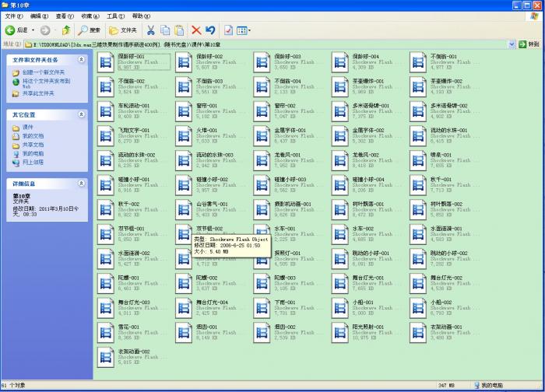Select the 保龄球-004 file icon
Screen dimensions: 545x392
point(340,62)
